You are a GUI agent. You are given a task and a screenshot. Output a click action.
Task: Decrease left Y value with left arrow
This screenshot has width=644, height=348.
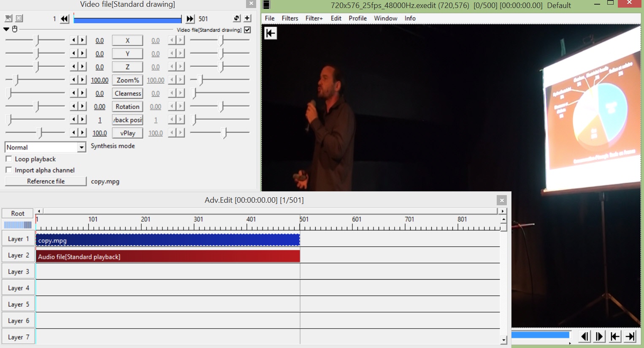(74, 54)
